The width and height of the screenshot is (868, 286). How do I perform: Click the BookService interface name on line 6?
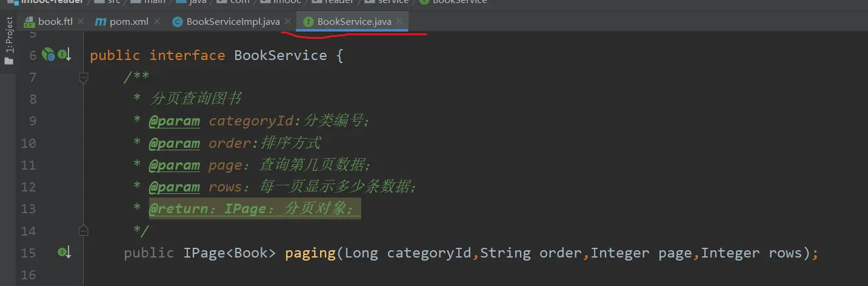(x=281, y=56)
